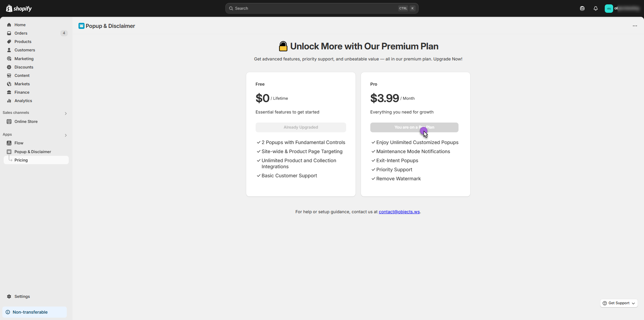Click the Shopify logo in the top bar
Image resolution: width=644 pixels, height=320 pixels.
coord(19,8)
